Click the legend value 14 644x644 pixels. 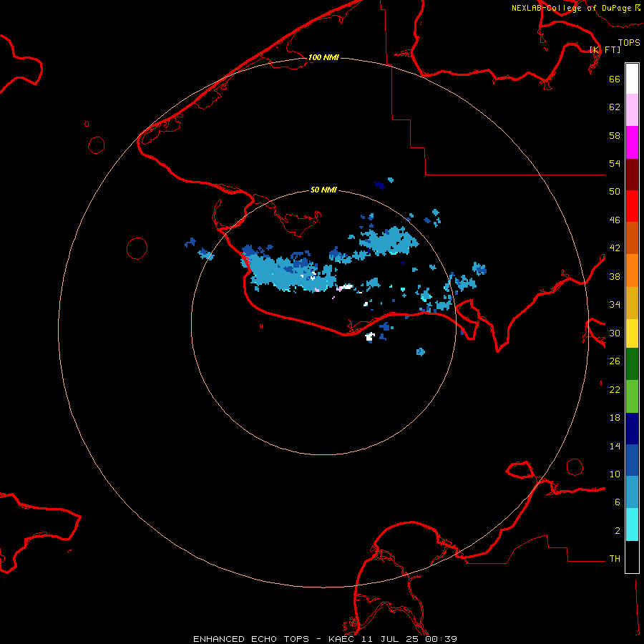[615, 446]
